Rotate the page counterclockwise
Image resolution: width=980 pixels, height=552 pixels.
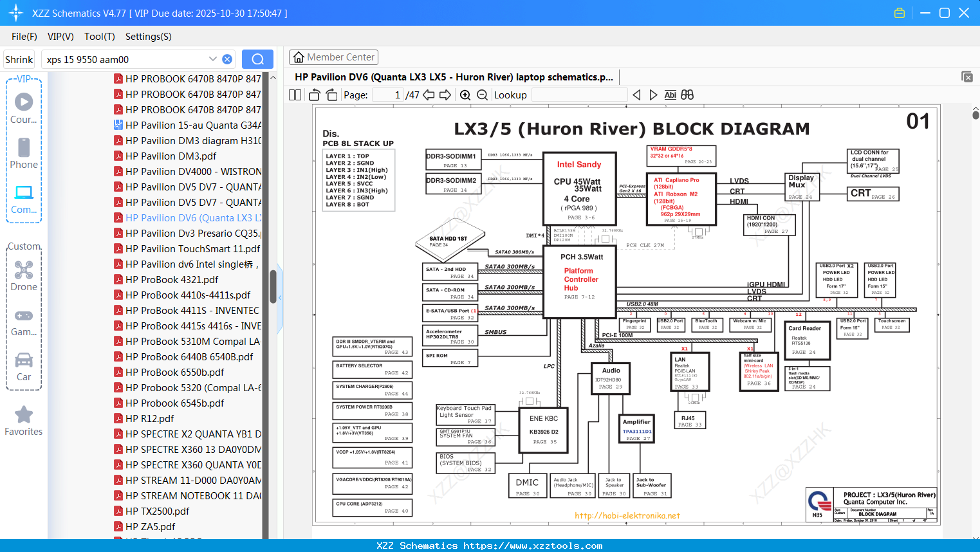(x=314, y=95)
